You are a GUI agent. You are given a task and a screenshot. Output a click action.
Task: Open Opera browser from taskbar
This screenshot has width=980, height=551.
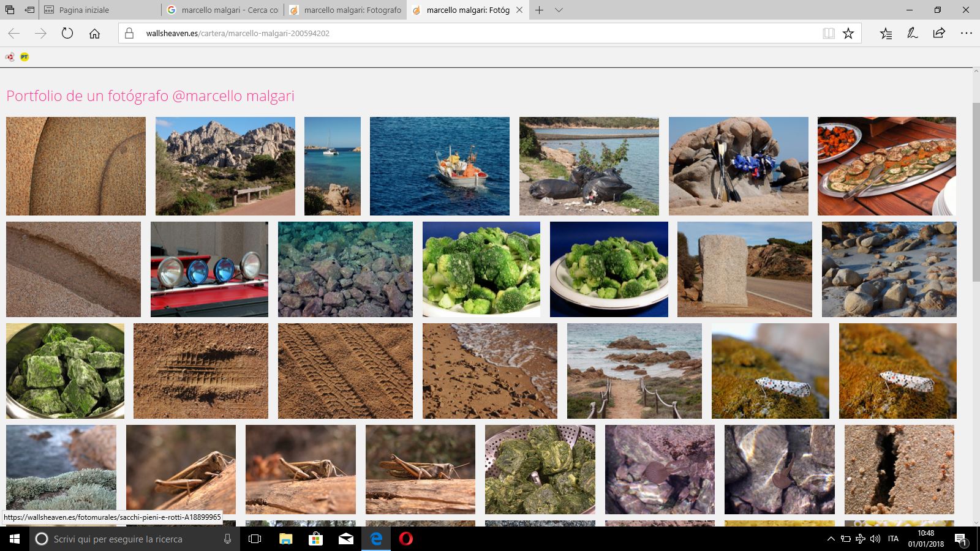tap(406, 539)
